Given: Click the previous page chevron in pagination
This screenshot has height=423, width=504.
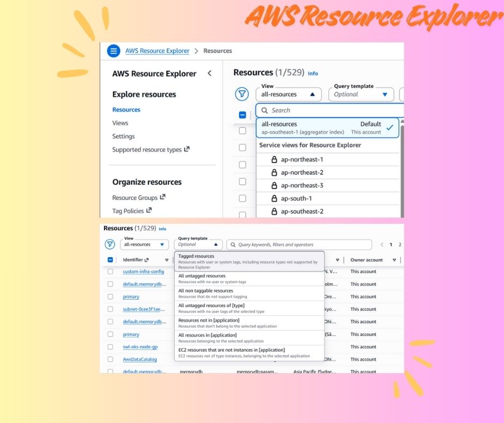Looking at the screenshot, I should pyautogui.click(x=382, y=245).
